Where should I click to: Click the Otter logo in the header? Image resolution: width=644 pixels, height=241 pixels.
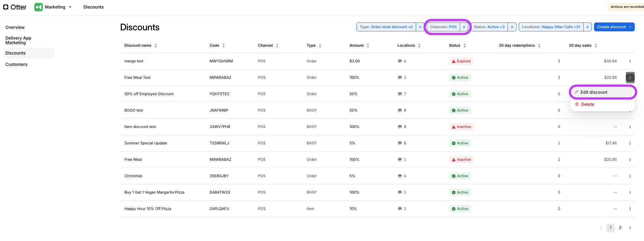(x=15, y=7)
